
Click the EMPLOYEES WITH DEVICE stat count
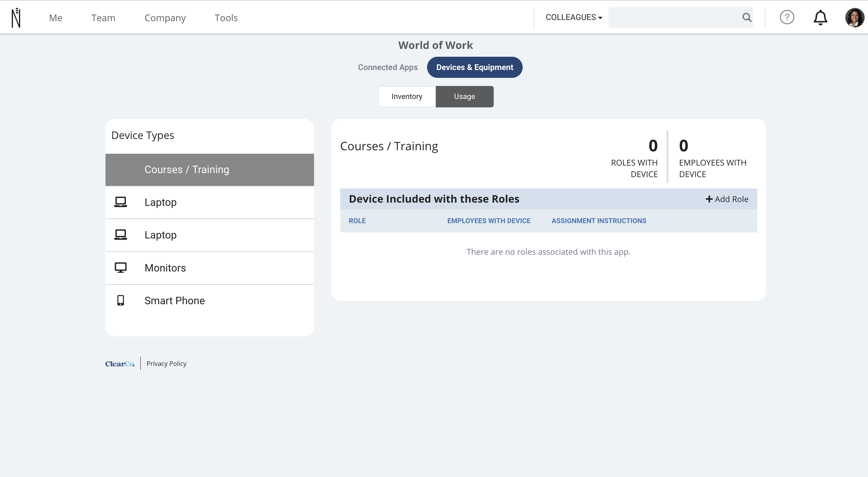(x=683, y=146)
